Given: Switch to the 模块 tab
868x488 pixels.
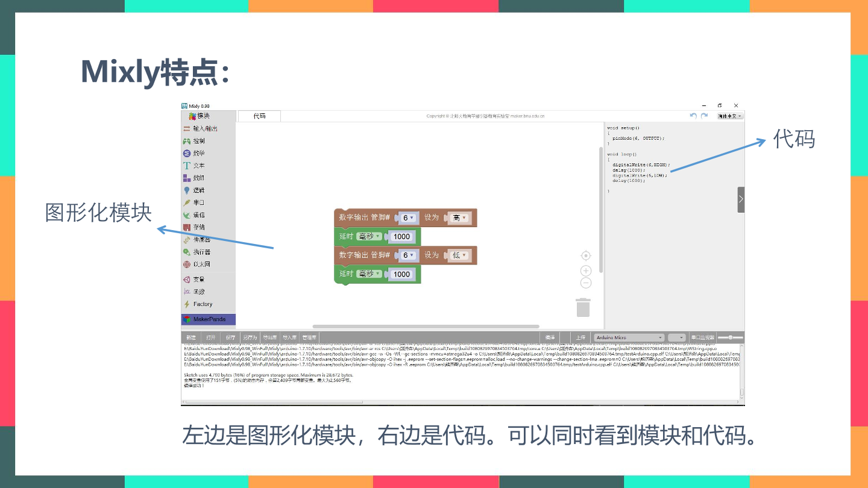Looking at the screenshot, I should (203, 116).
